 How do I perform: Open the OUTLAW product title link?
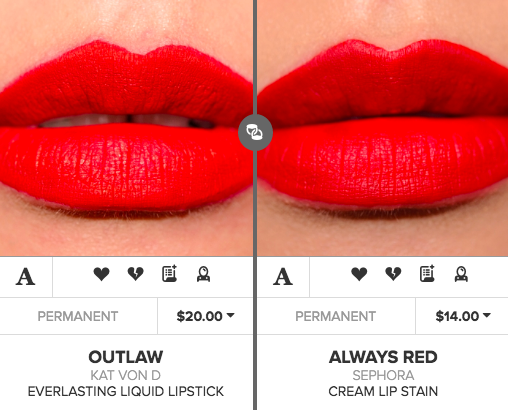tap(126, 357)
